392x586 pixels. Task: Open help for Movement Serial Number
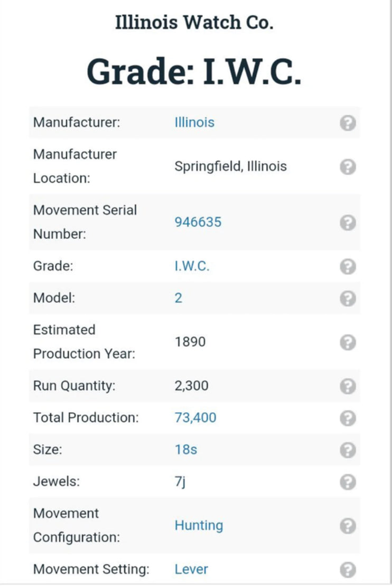click(347, 222)
